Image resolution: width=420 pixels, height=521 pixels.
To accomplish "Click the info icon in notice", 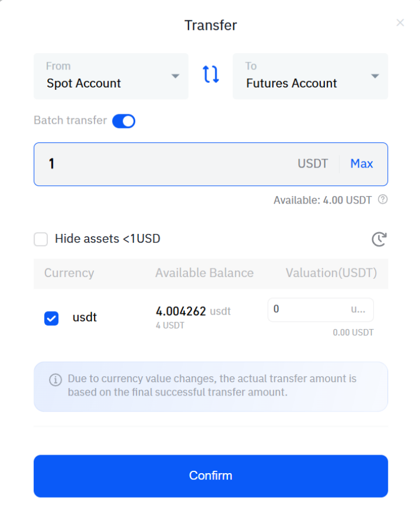I will coord(55,379).
